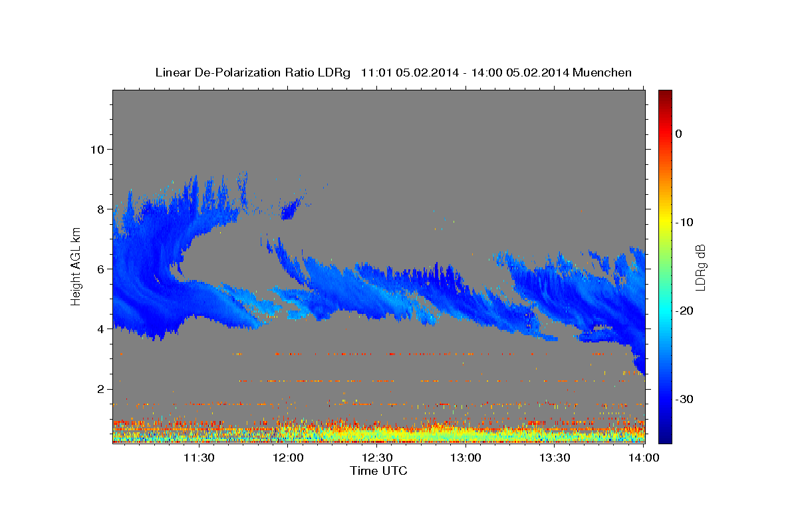Click the colorbar value -10

(685, 222)
